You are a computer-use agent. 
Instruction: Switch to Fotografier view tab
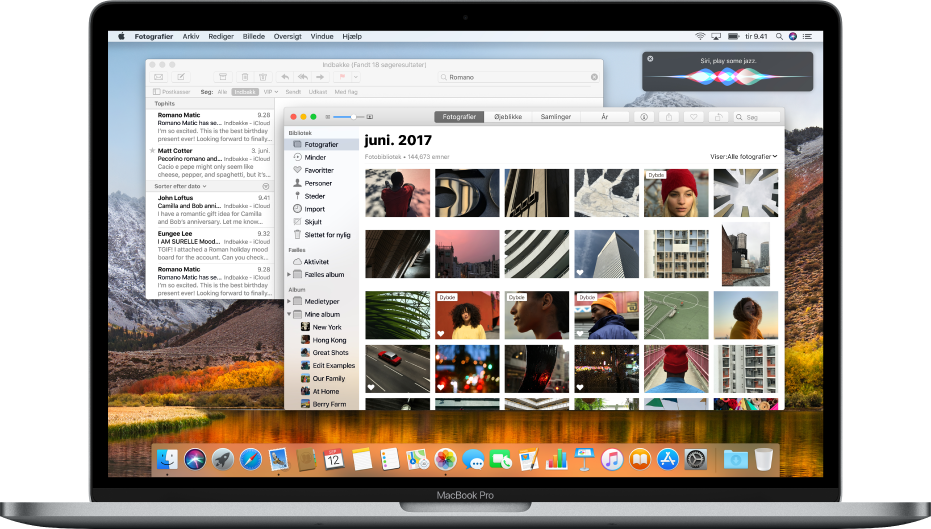pyautogui.click(x=459, y=117)
